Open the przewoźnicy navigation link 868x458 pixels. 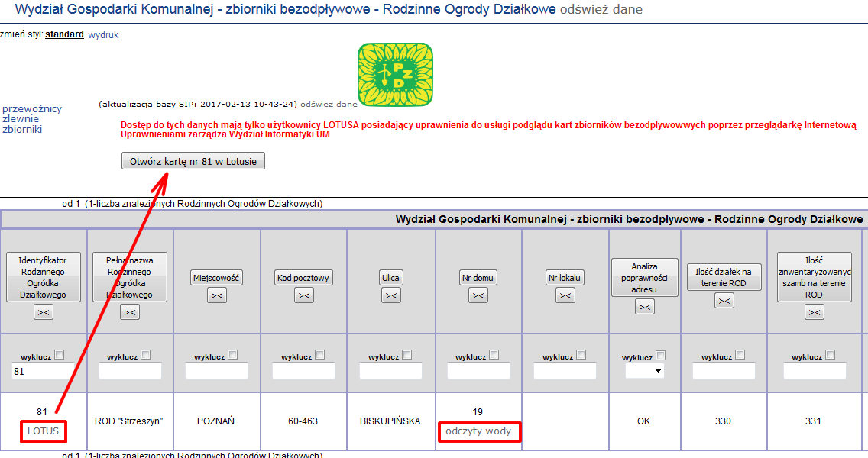pyautogui.click(x=32, y=108)
